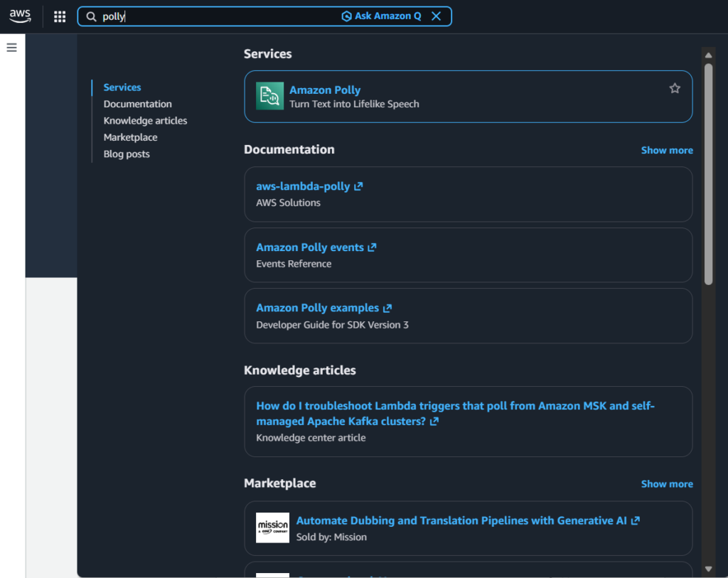Clear the search with the X icon
The height and width of the screenshot is (578, 728).
click(437, 16)
